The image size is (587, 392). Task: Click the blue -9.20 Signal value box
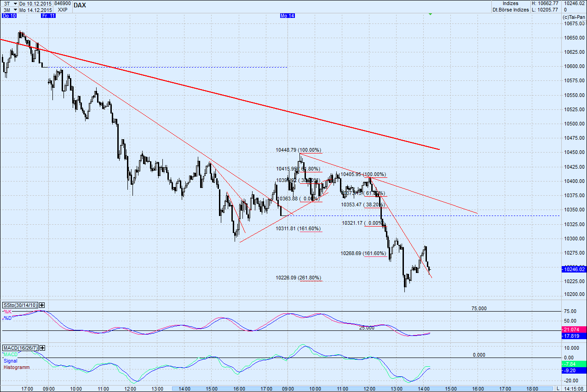(573, 369)
